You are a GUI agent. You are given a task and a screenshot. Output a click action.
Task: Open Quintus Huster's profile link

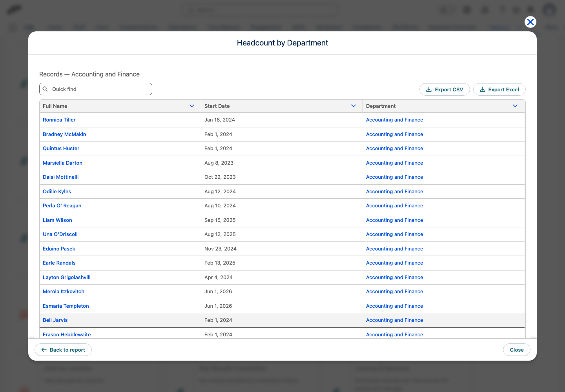pyautogui.click(x=61, y=149)
